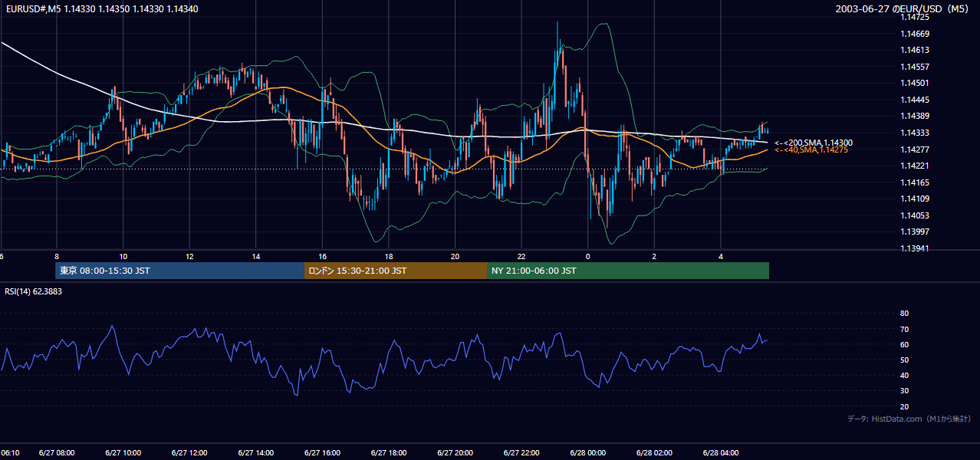Screen dimensions: 980x460
Task: Click hour label 12 under the price chart
Action: click(x=189, y=256)
